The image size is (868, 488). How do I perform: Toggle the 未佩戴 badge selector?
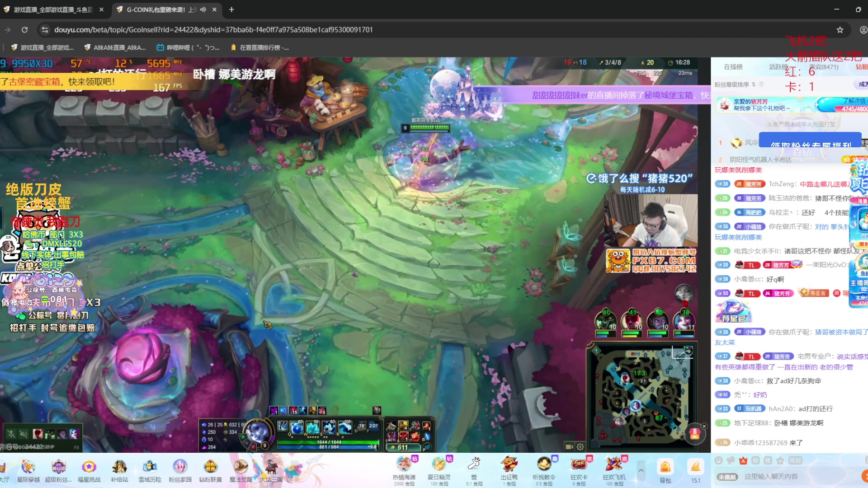(727, 477)
